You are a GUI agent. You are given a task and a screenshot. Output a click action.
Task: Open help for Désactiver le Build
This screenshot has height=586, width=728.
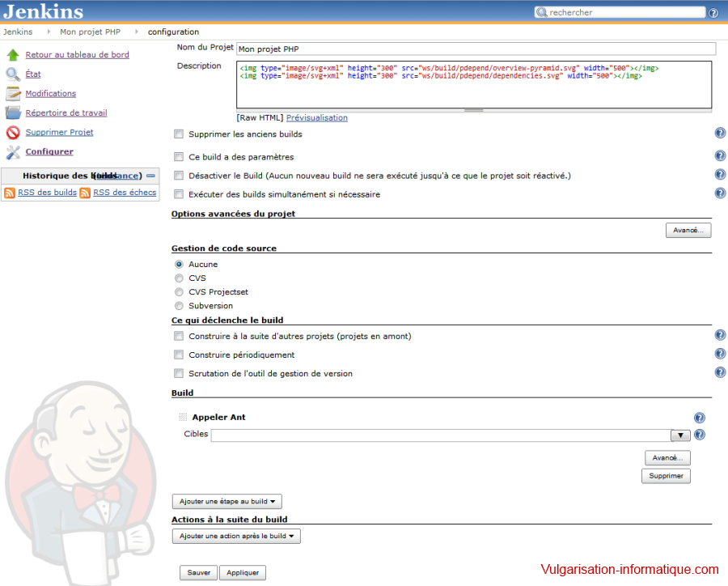pos(720,174)
